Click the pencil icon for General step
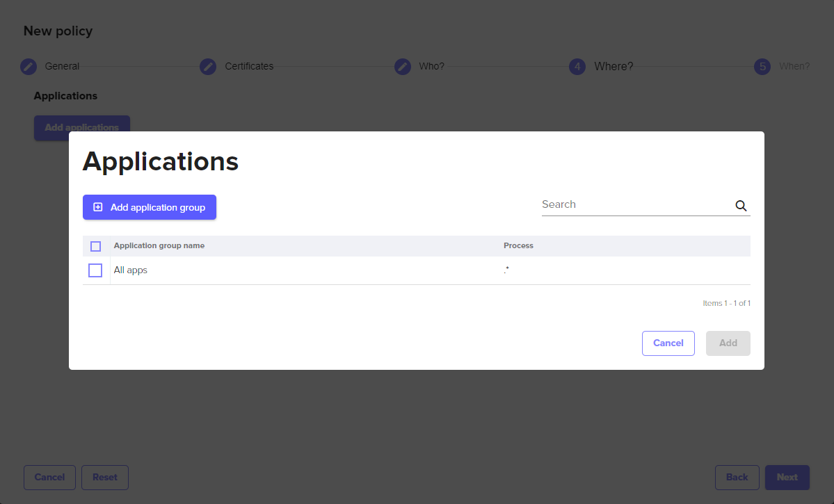This screenshot has width=834, height=504. pyautogui.click(x=29, y=67)
